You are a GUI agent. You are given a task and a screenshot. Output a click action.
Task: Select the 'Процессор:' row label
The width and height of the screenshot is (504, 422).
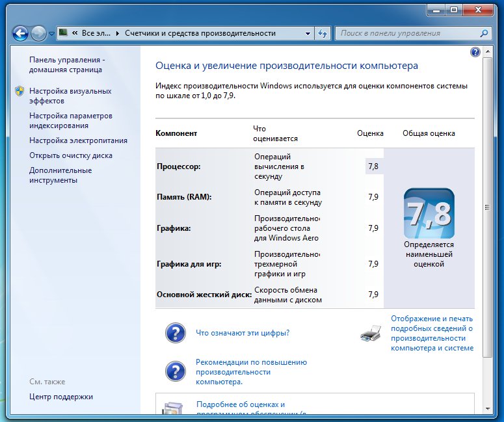click(178, 166)
